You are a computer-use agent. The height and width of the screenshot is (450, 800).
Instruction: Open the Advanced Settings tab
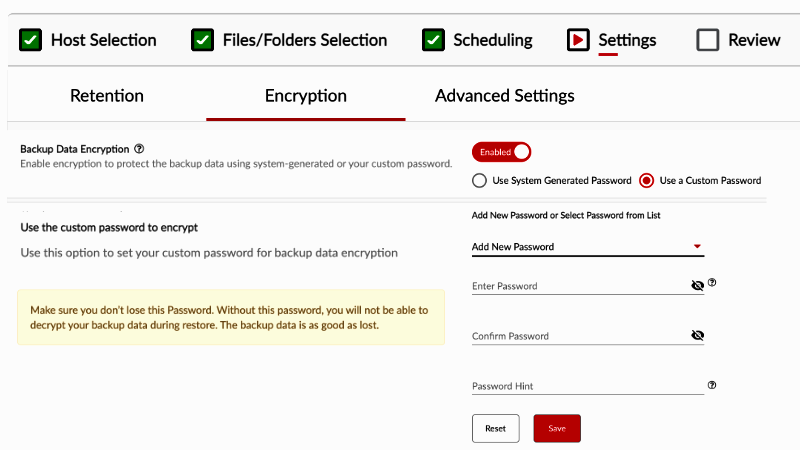coord(505,95)
